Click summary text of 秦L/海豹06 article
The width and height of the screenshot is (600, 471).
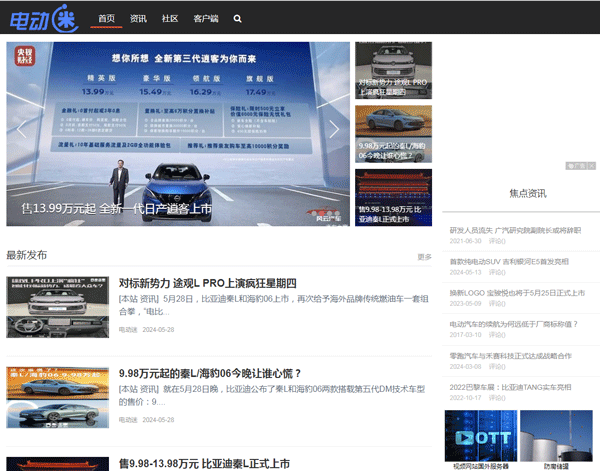coord(272,395)
